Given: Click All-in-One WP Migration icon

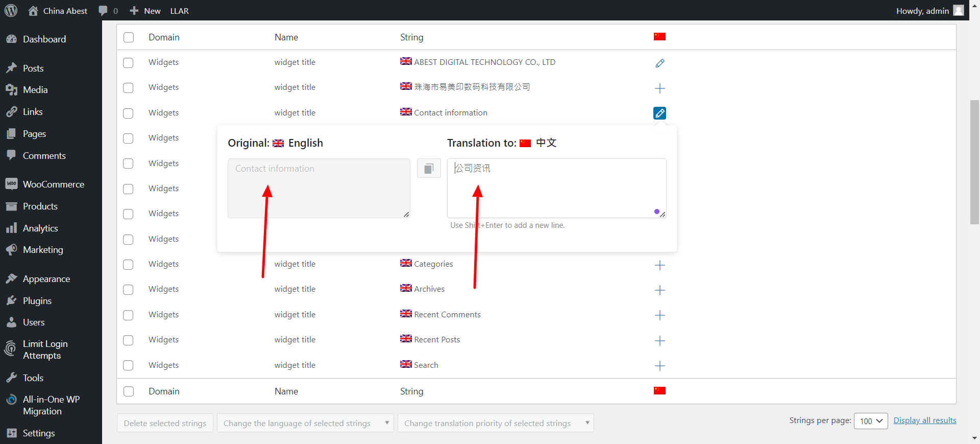Looking at the screenshot, I should (x=11, y=400).
